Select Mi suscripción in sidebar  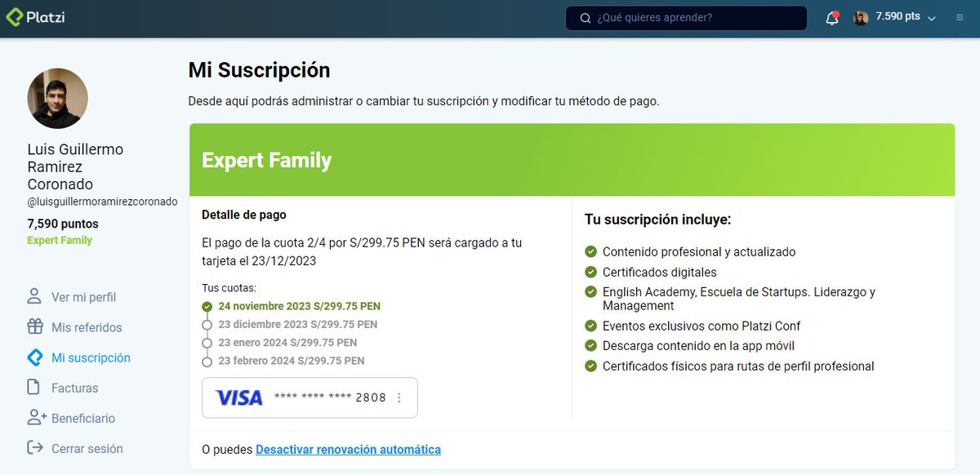[91, 357]
